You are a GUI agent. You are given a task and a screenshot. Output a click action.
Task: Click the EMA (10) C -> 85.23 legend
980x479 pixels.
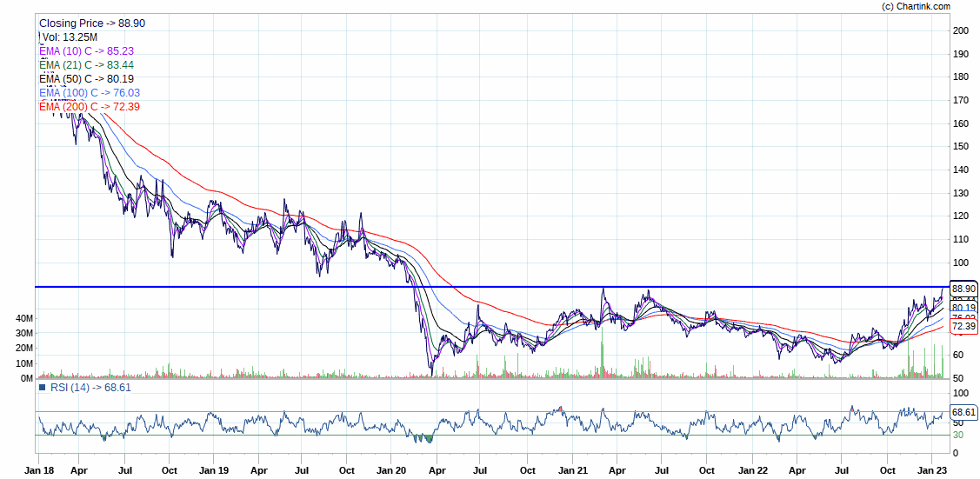click(x=86, y=51)
